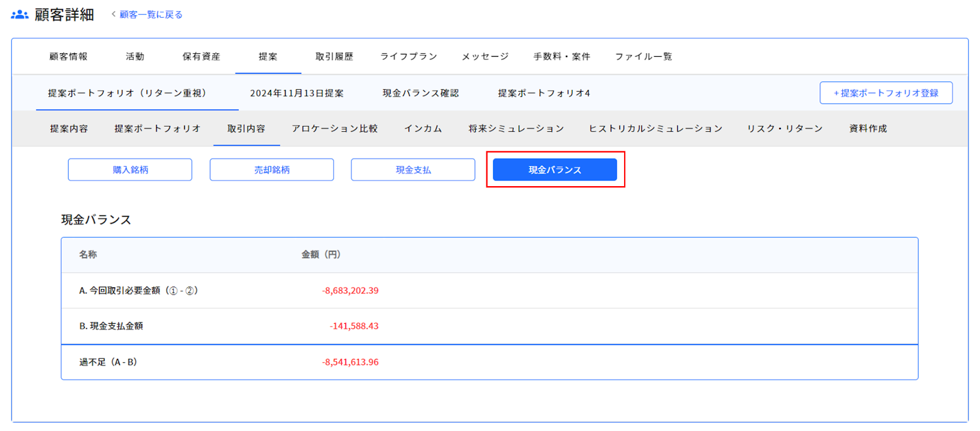Open the メッセージ tab
Image resolution: width=980 pixels, height=431 pixels.
point(485,56)
